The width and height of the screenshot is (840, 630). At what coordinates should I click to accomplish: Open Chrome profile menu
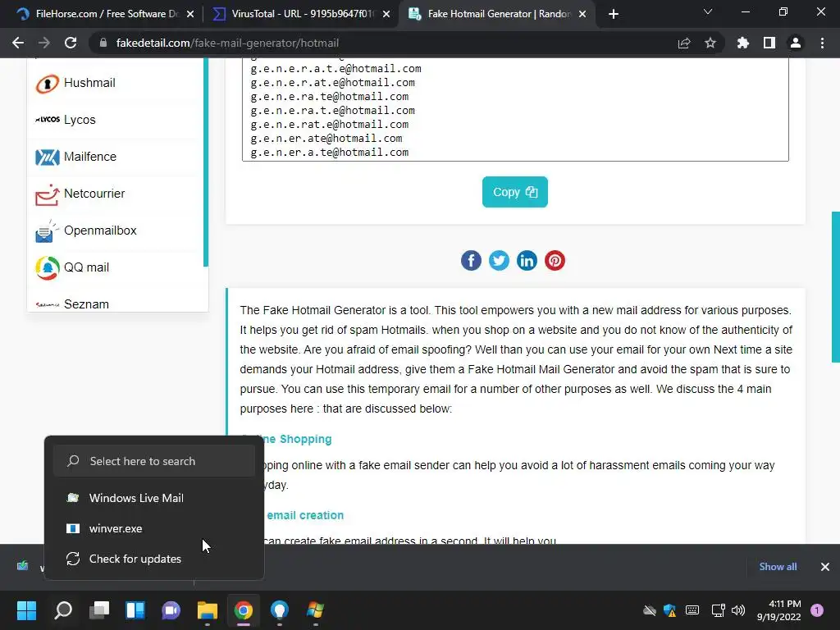pos(796,43)
